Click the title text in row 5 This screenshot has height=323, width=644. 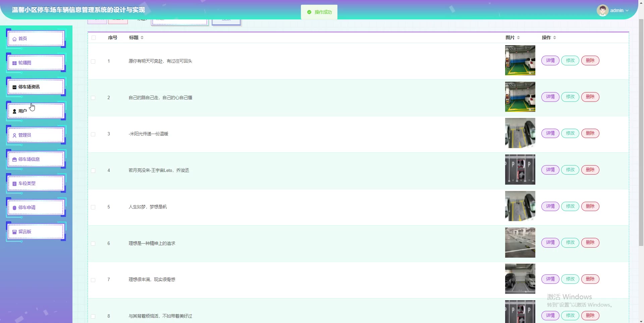148,207
